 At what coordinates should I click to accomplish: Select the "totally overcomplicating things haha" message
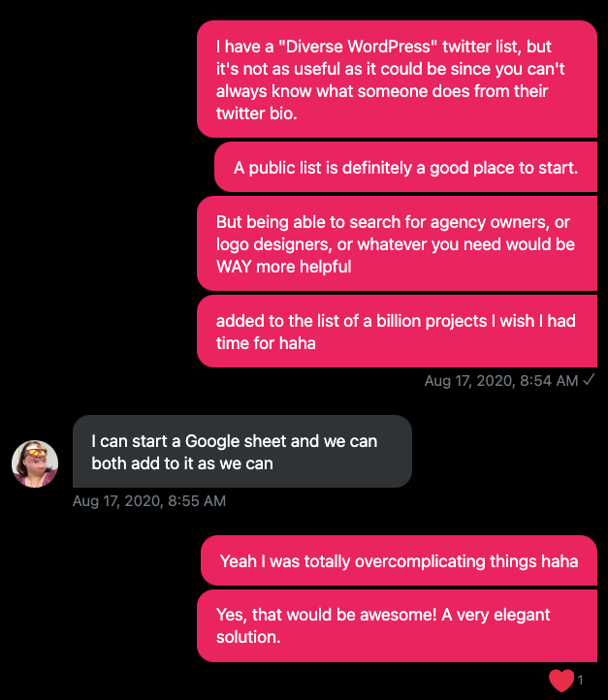(x=399, y=560)
